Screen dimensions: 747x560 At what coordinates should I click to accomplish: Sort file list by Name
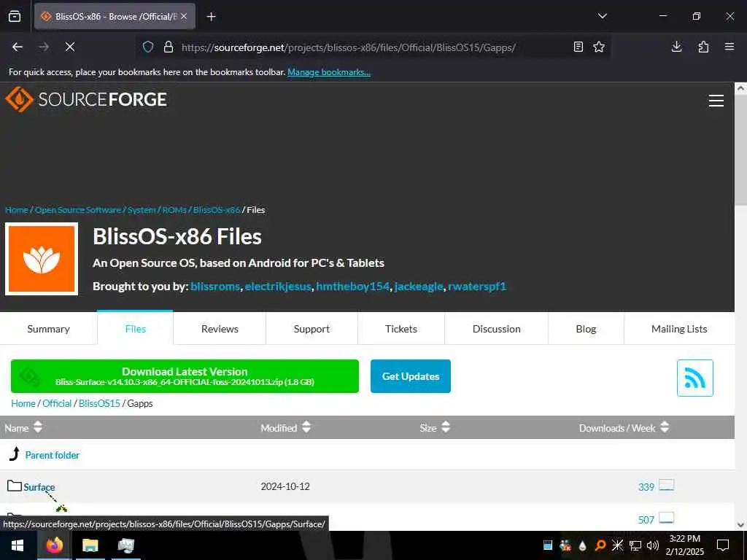[23, 427]
